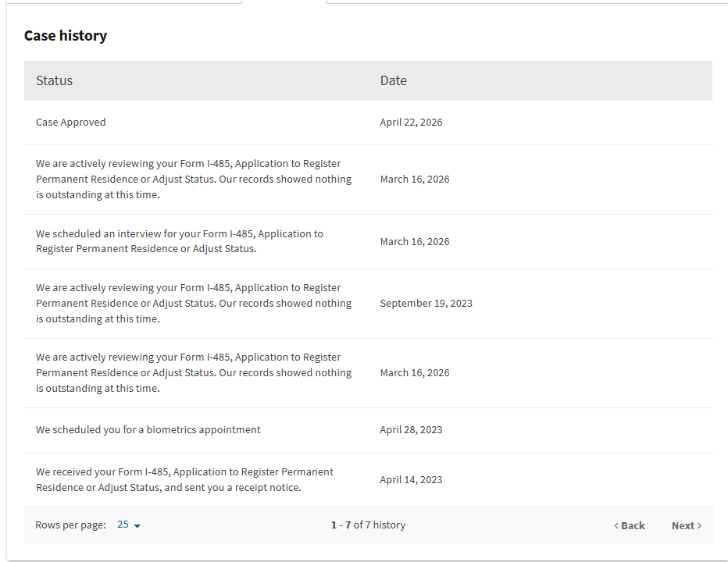
Task: Click the Back chevron icon
Action: pos(616,526)
